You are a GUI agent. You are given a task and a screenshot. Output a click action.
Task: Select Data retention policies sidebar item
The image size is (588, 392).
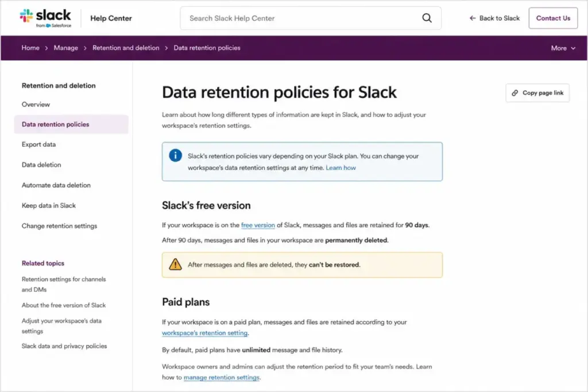coord(71,125)
